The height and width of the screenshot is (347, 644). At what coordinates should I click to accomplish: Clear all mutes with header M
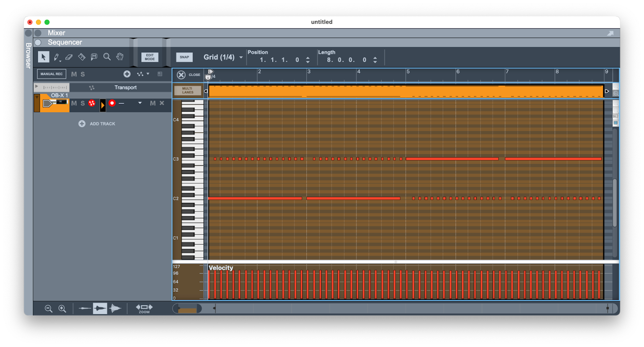click(74, 74)
